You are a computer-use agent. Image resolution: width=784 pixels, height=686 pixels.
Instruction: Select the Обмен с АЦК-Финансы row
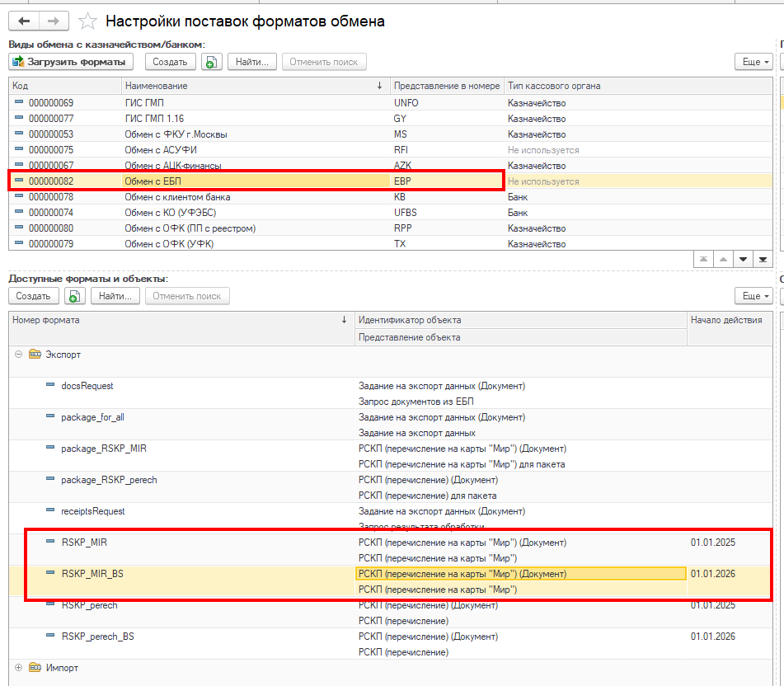tap(391, 166)
